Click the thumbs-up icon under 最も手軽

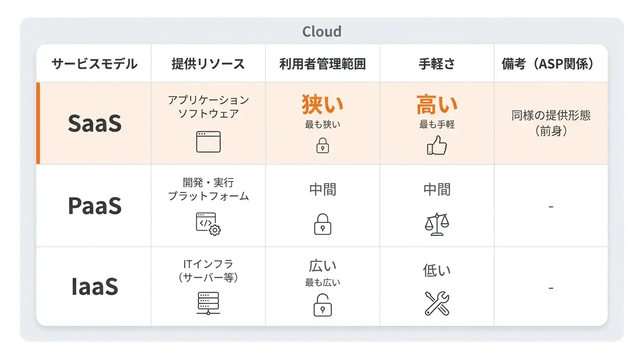point(437,145)
